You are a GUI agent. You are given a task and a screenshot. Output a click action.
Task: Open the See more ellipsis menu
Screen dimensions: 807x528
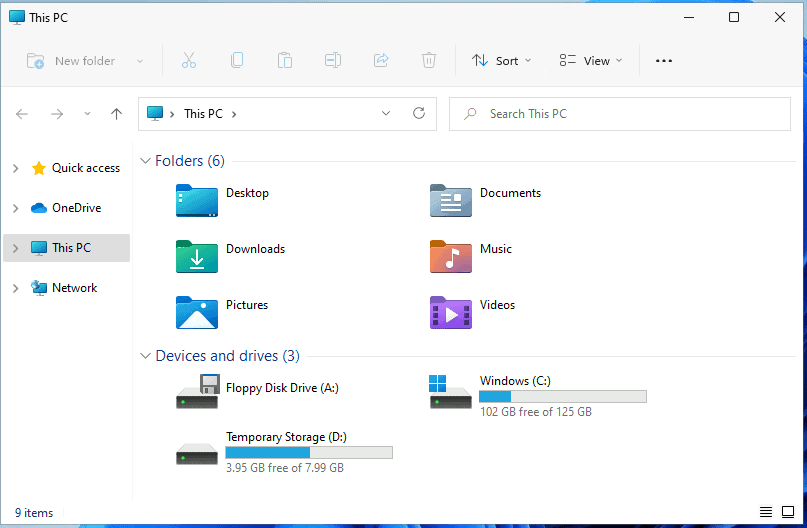point(663,61)
